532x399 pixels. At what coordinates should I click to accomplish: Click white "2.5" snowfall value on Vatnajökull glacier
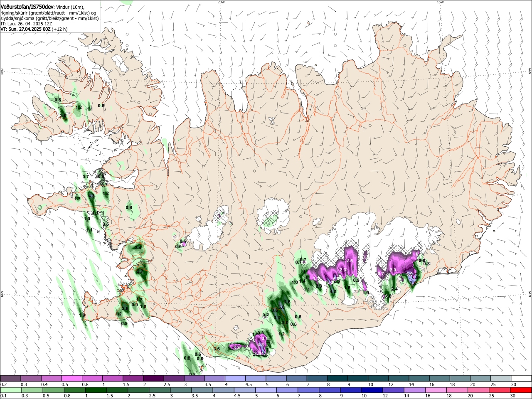[x=350, y=261]
